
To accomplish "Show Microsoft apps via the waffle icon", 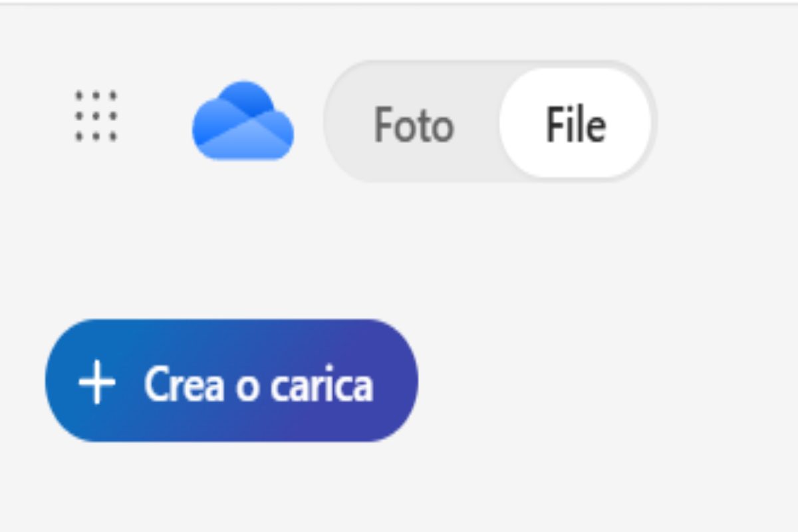I will pyautogui.click(x=96, y=116).
